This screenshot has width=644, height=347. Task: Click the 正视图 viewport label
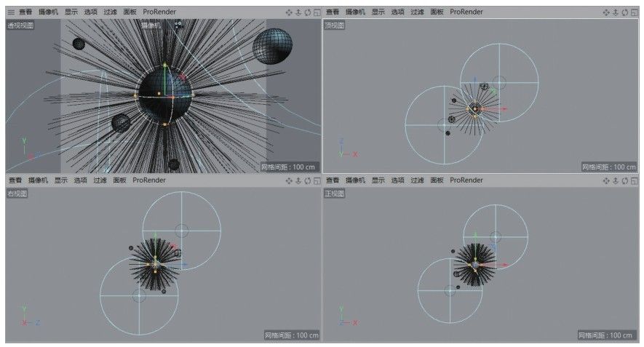pyautogui.click(x=335, y=194)
